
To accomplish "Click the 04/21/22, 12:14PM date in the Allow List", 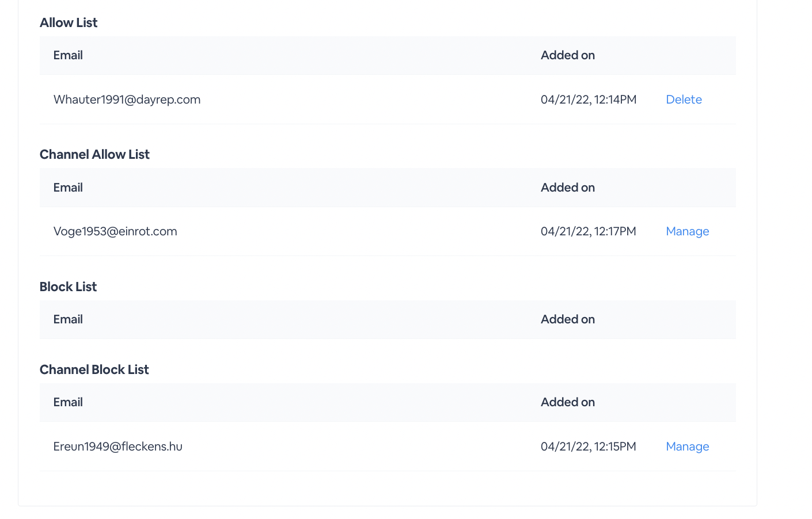I will [x=589, y=100].
